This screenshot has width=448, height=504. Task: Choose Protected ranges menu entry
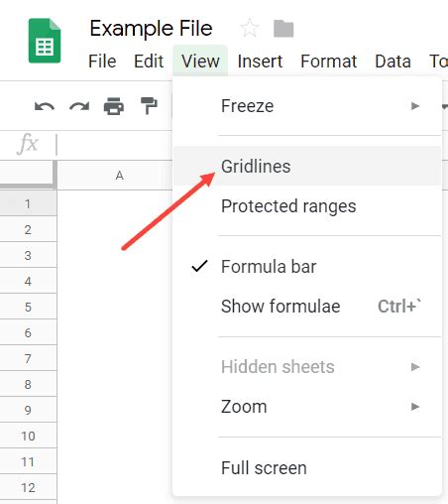307,206
